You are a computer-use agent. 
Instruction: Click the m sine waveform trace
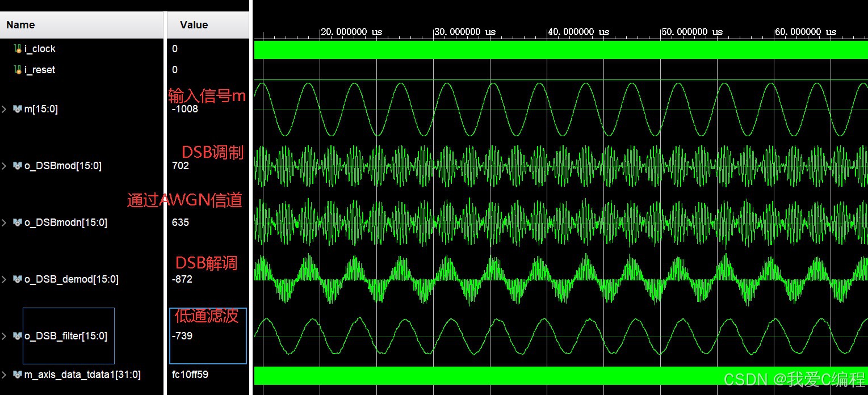point(561,109)
